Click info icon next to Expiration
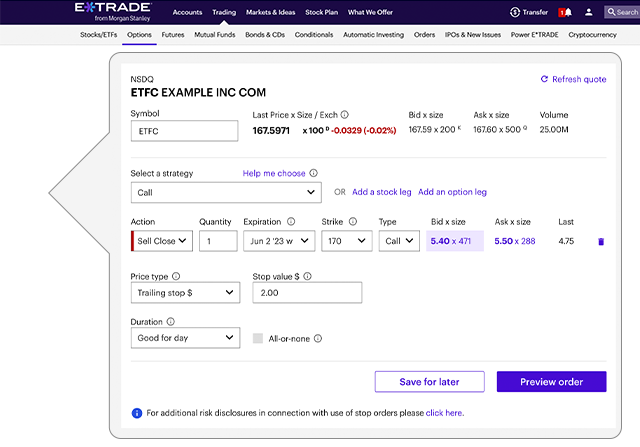The width and height of the screenshot is (640, 447). (291, 221)
